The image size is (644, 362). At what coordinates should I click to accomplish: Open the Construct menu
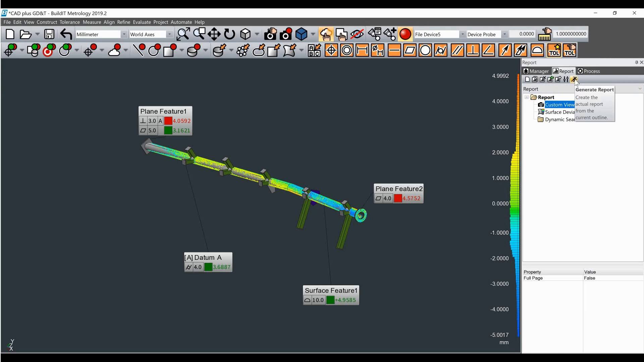pos(47,22)
